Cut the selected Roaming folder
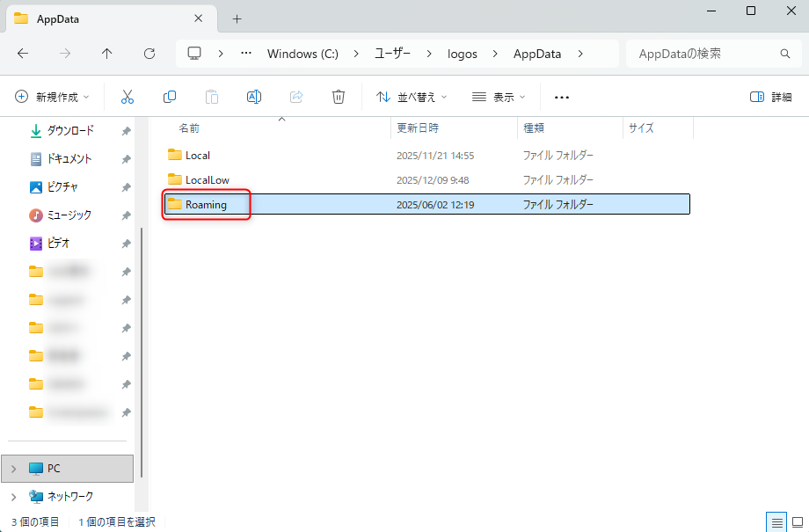The image size is (809, 532). coord(127,97)
